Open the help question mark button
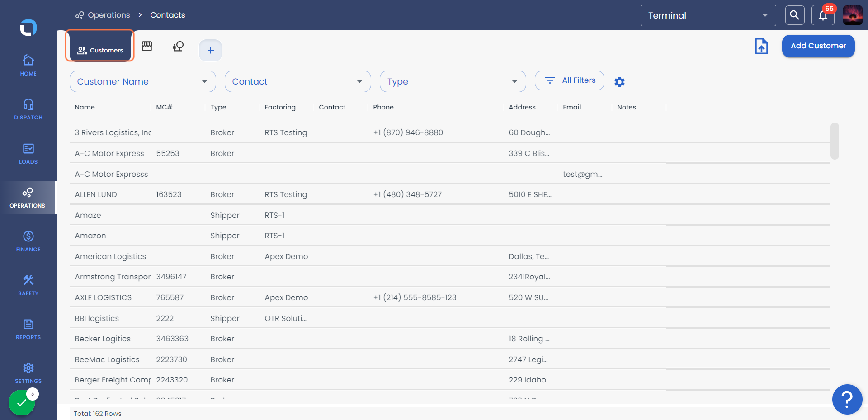The width and height of the screenshot is (868, 420). pyautogui.click(x=847, y=399)
